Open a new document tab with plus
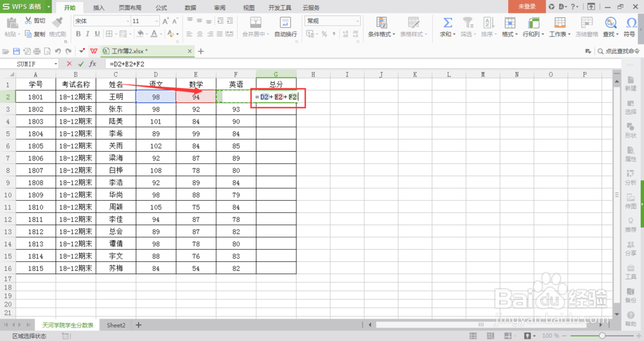This screenshot has width=644, height=341. click(x=201, y=51)
